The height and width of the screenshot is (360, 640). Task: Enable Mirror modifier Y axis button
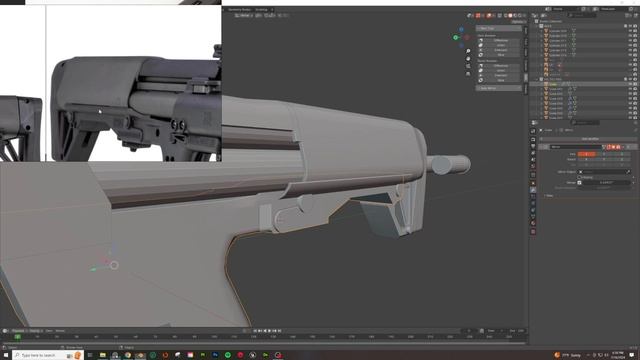tap(604, 154)
